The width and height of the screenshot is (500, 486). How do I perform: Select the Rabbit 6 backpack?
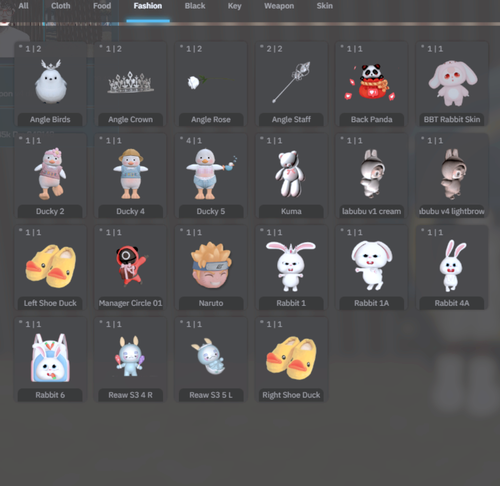click(x=50, y=358)
